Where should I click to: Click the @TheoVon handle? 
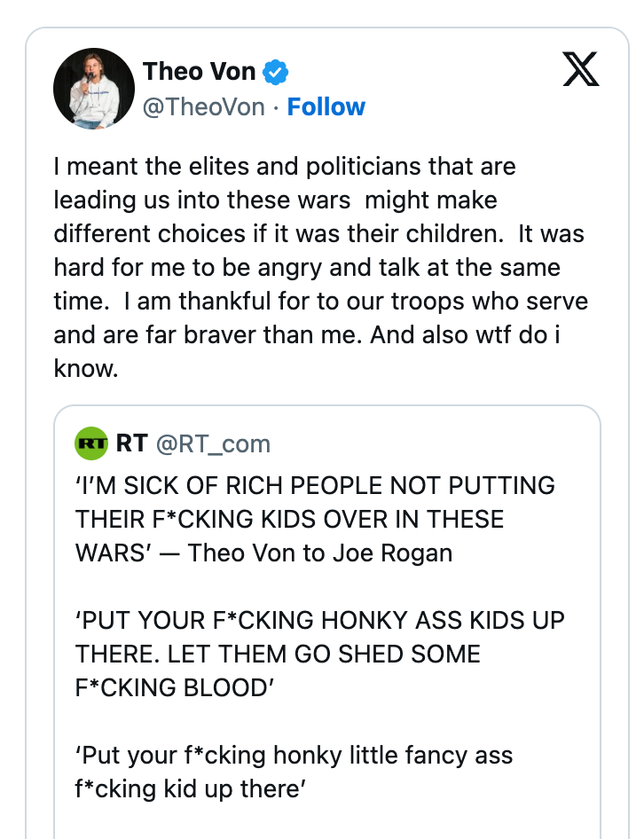pyautogui.click(x=201, y=106)
